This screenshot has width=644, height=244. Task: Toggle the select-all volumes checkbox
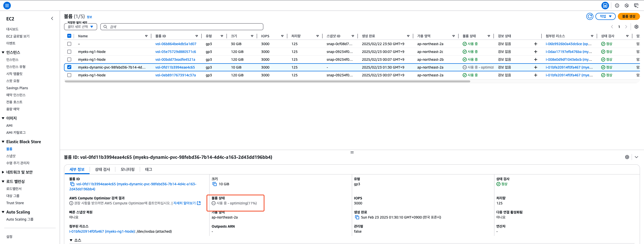click(69, 36)
